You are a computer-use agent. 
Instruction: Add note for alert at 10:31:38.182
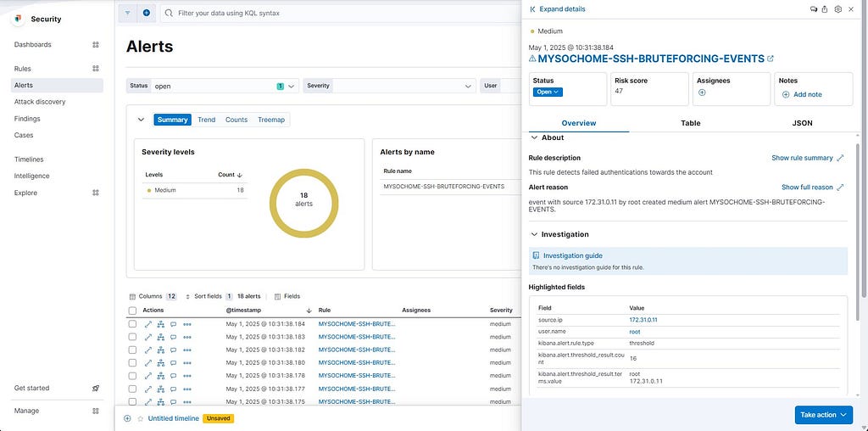[173, 350]
